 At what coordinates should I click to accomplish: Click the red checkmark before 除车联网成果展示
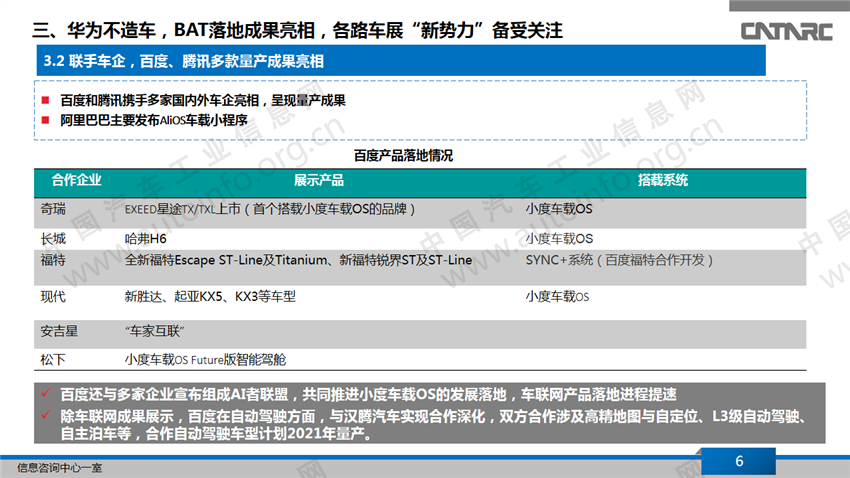[47, 415]
